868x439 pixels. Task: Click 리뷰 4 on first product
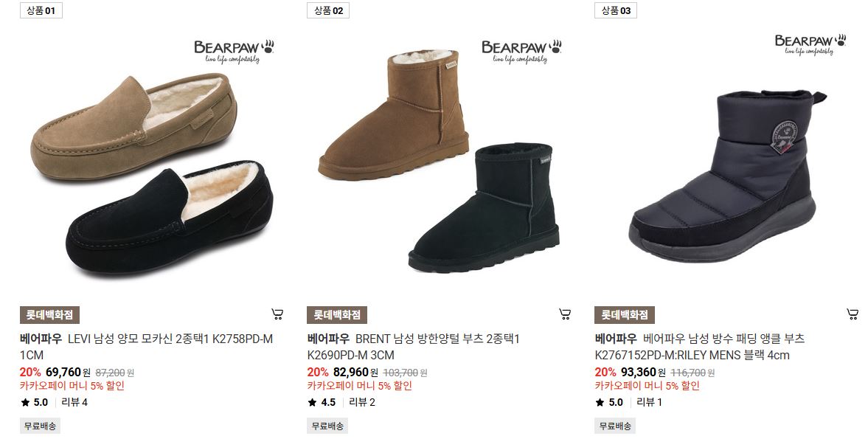(x=74, y=402)
